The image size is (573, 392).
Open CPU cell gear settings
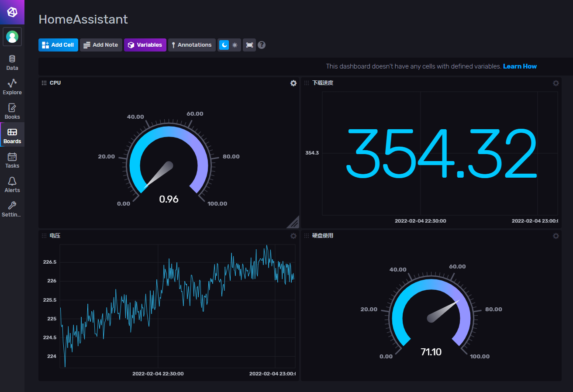pos(293,83)
